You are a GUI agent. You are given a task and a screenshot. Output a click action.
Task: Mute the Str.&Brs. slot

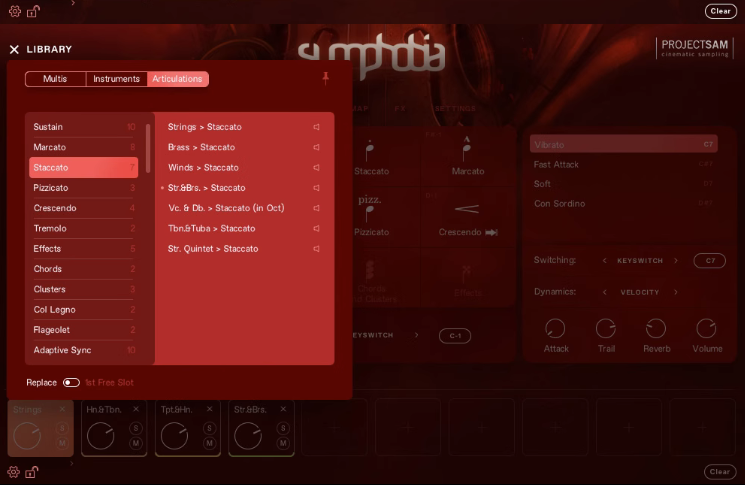283,443
